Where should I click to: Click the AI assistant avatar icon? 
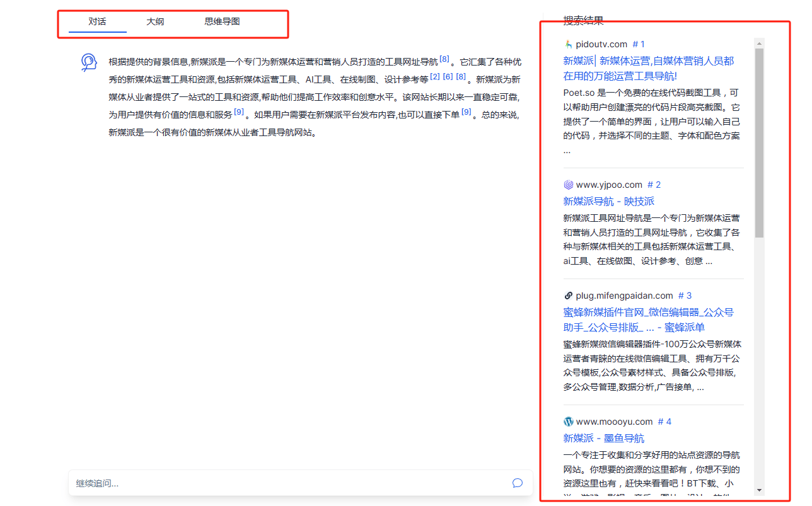(x=89, y=62)
